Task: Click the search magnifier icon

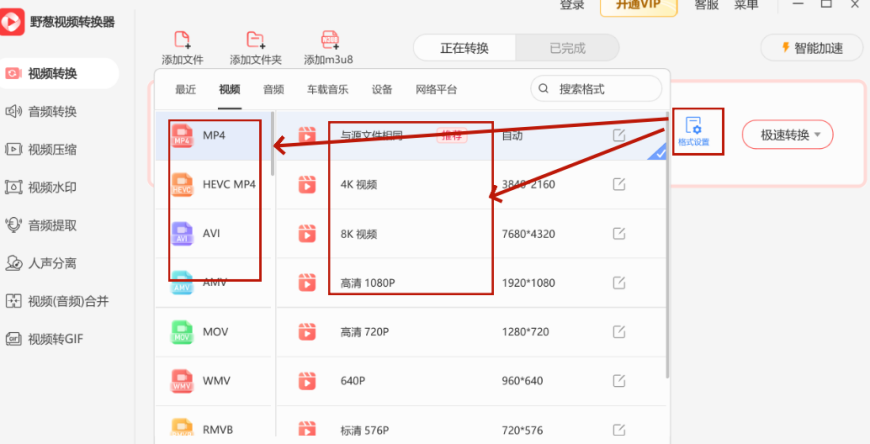Action: pyautogui.click(x=544, y=89)
